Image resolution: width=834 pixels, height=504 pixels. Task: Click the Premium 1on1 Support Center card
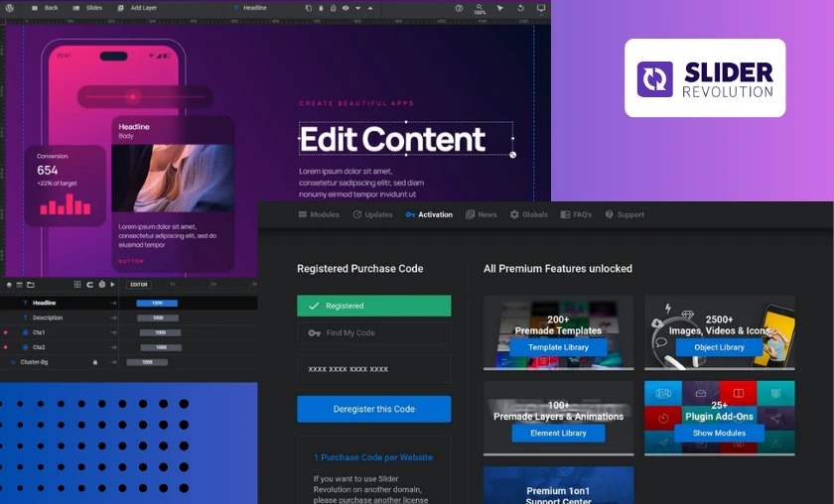coord(558,485)
